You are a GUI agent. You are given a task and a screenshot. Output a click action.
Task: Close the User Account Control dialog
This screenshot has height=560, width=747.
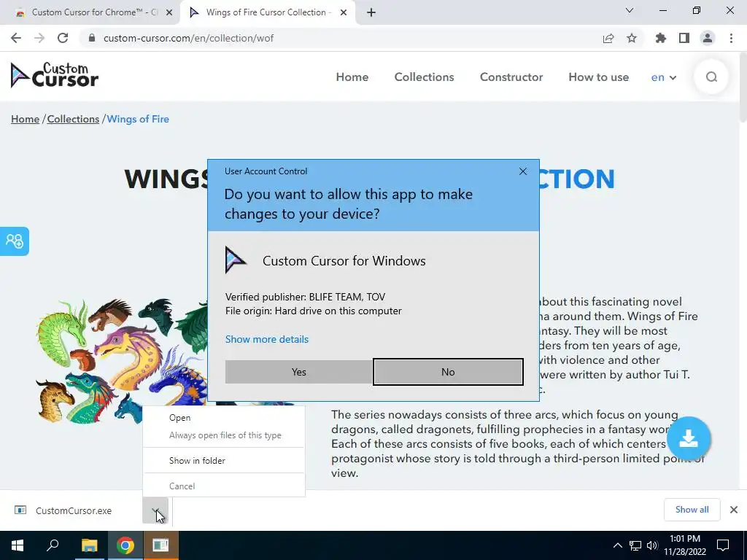(522, 171)
